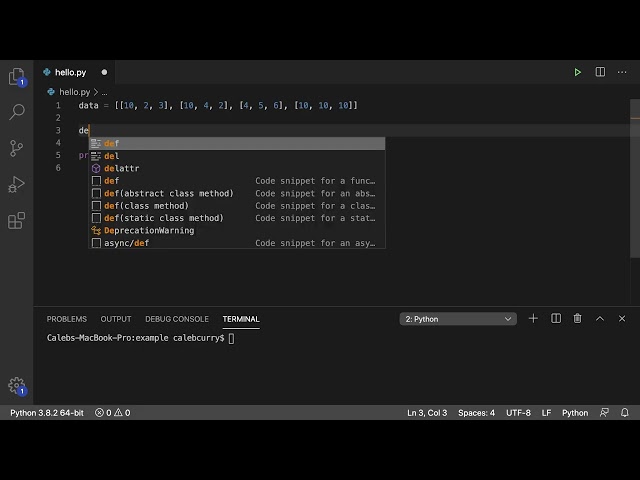Change language mode via 'Python'
This screenshot has width=640, height=480.
tap(575, 413)
